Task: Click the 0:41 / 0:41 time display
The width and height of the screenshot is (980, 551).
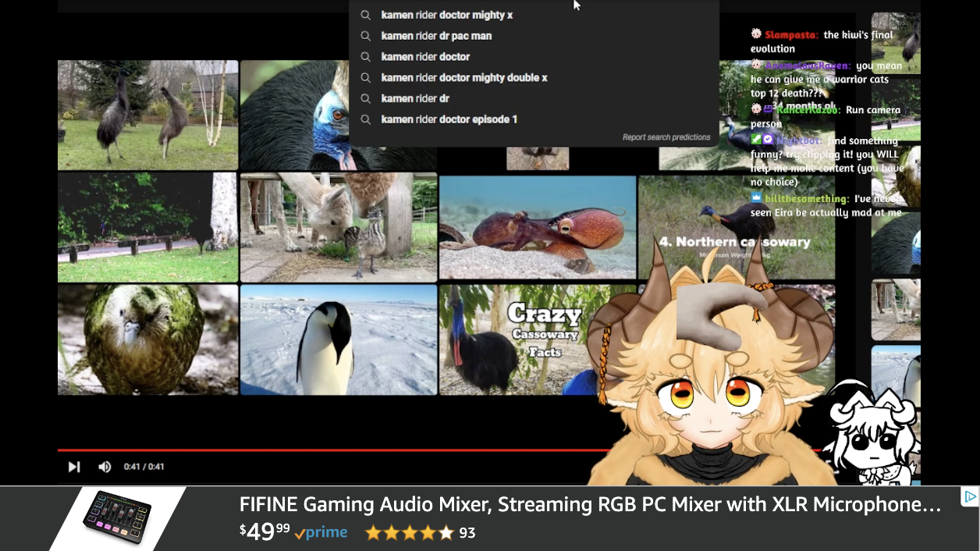Action: click(144, 467)
